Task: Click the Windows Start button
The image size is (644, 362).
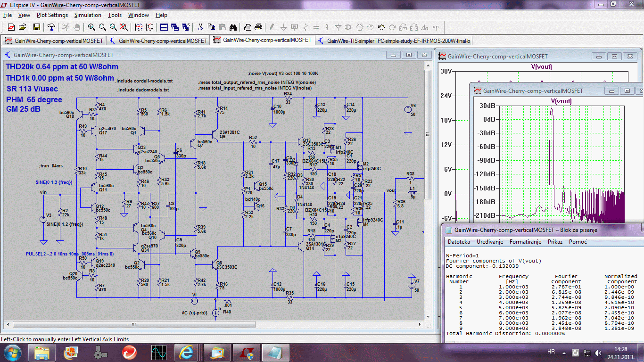Action: coord(13,352)
